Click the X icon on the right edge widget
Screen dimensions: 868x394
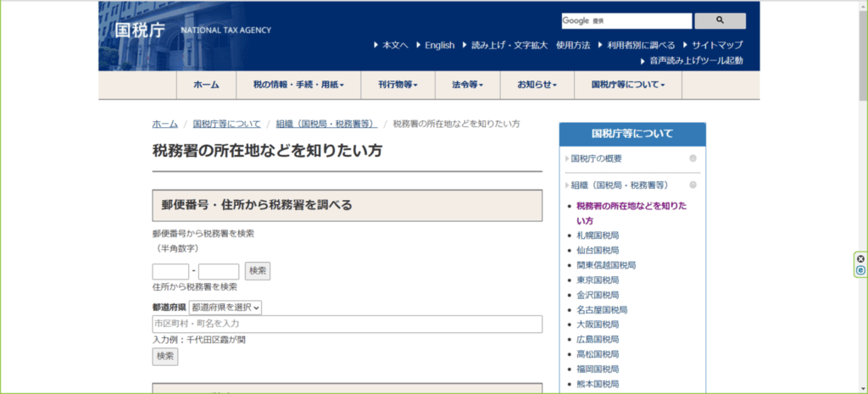click(x=860, y=259)
